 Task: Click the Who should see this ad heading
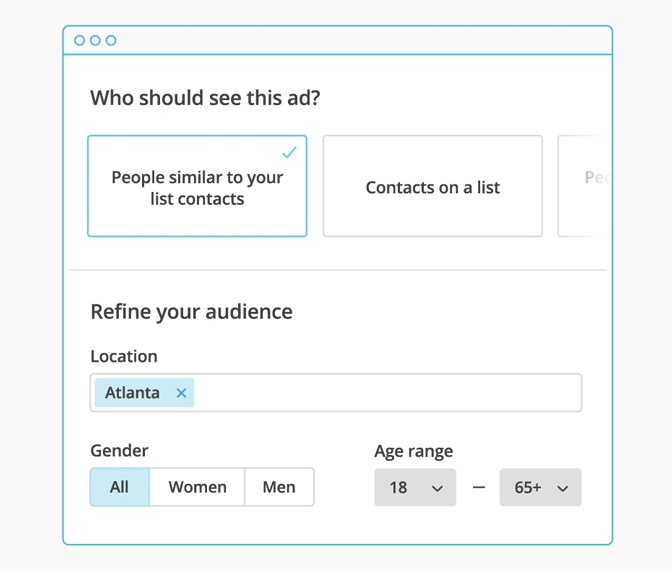tap(205, 98)
